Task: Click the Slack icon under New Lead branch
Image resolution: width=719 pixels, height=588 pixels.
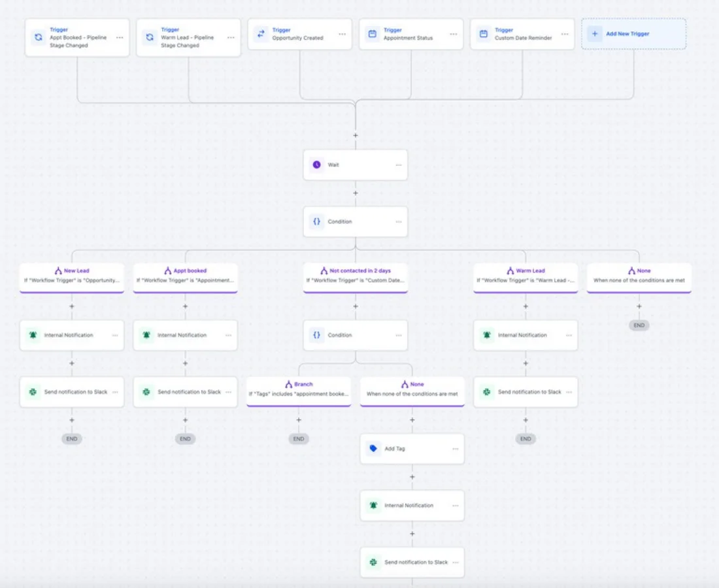Action: [33, 392]
